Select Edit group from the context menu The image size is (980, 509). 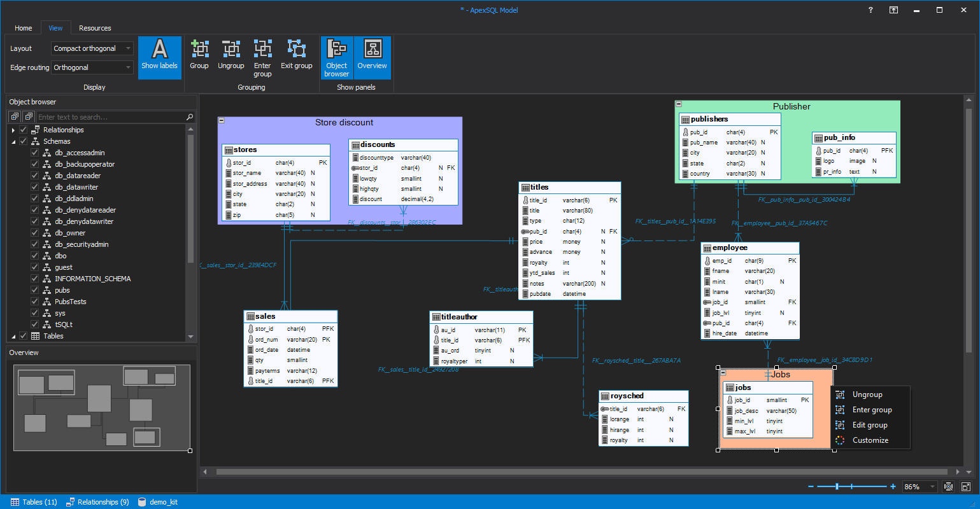[x=870, y=425]
